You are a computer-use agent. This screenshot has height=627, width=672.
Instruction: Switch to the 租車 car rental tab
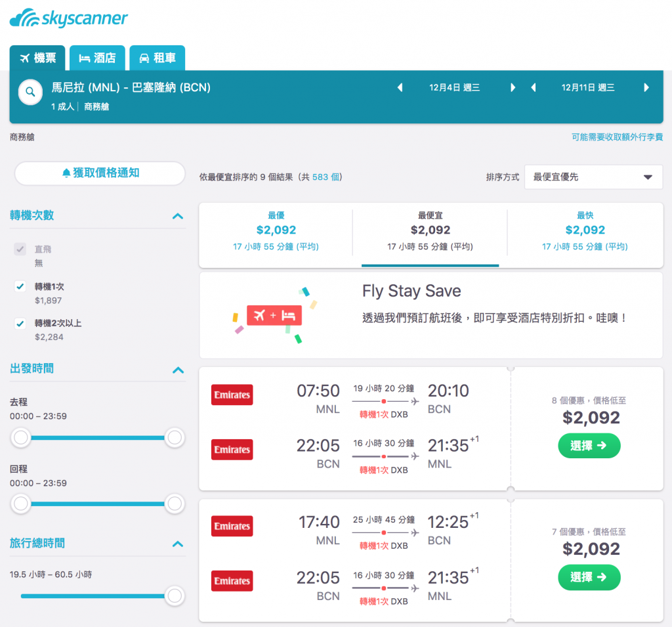157,58
